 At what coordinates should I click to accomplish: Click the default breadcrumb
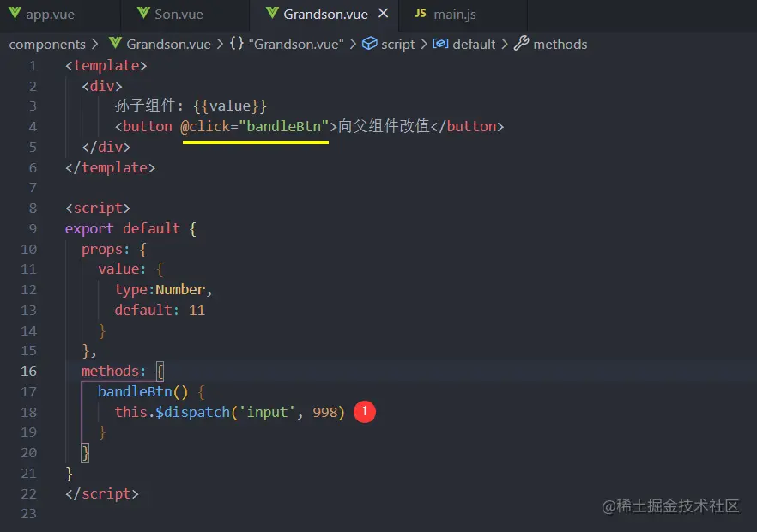[474, 45]
